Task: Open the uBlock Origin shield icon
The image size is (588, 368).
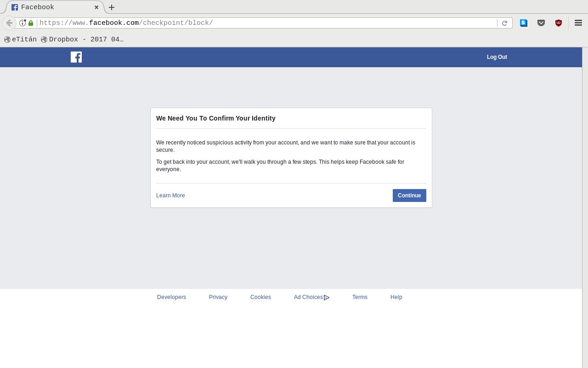Action: pyautogui.click(x=559, y=23)
